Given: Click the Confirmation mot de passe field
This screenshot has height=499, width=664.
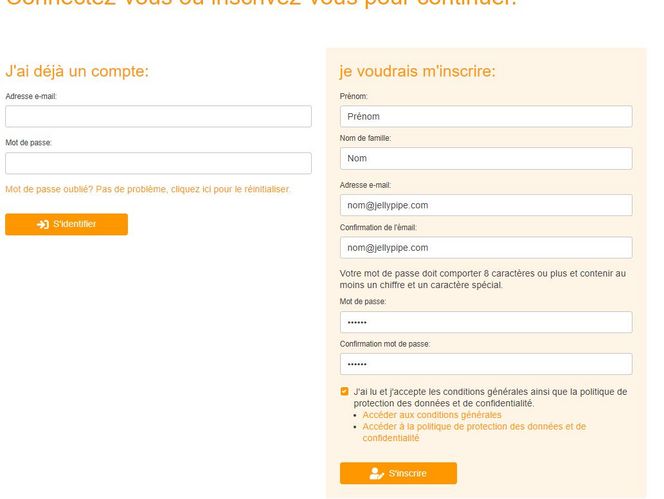Looking at the screenshot, I should [486, 364].
